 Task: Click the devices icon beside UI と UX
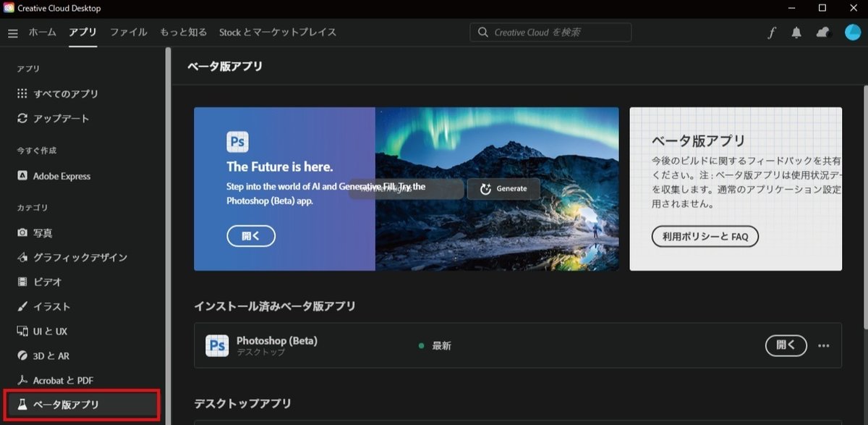[22, 331]
